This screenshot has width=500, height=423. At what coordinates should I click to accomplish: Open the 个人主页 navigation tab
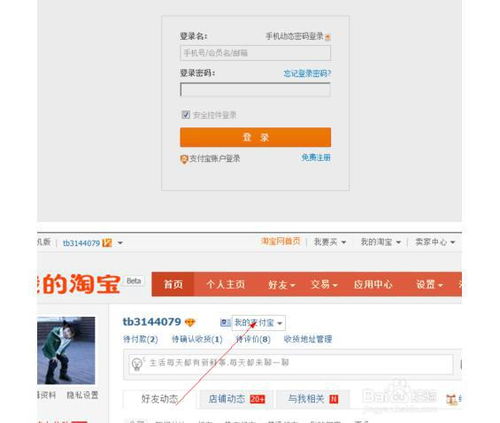[226, 284]
